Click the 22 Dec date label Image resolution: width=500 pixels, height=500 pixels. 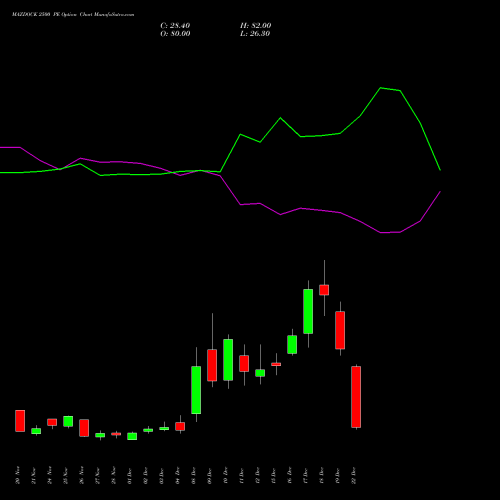(354, 475)
